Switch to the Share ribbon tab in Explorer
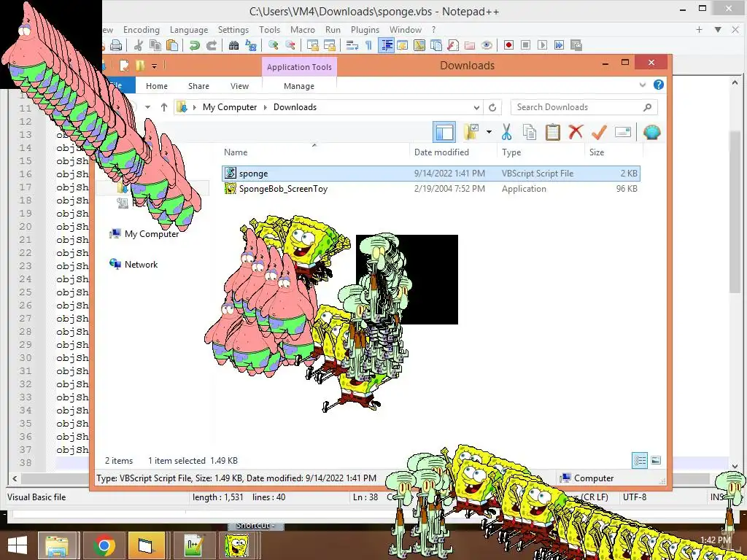The image size is (747, 560). pos(198,86)
